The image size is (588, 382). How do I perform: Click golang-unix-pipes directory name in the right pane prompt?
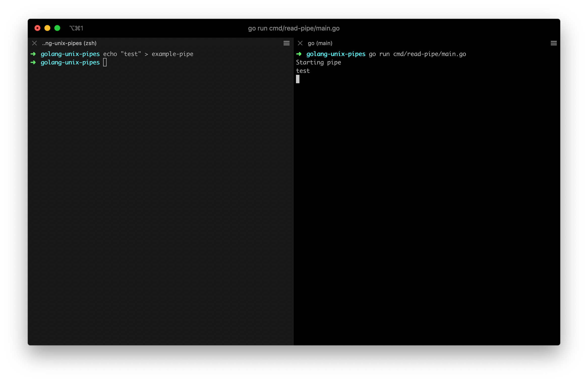[336, 54]
